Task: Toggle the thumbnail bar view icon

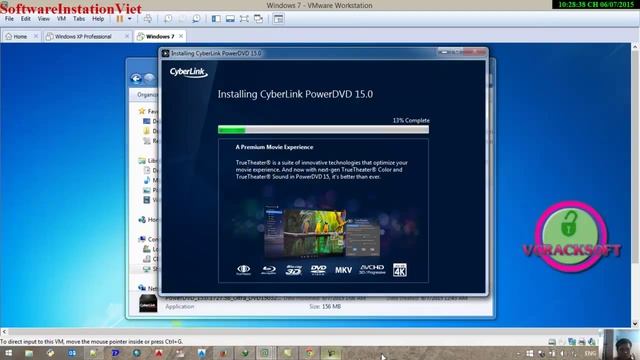Action: tap(230, 19)
